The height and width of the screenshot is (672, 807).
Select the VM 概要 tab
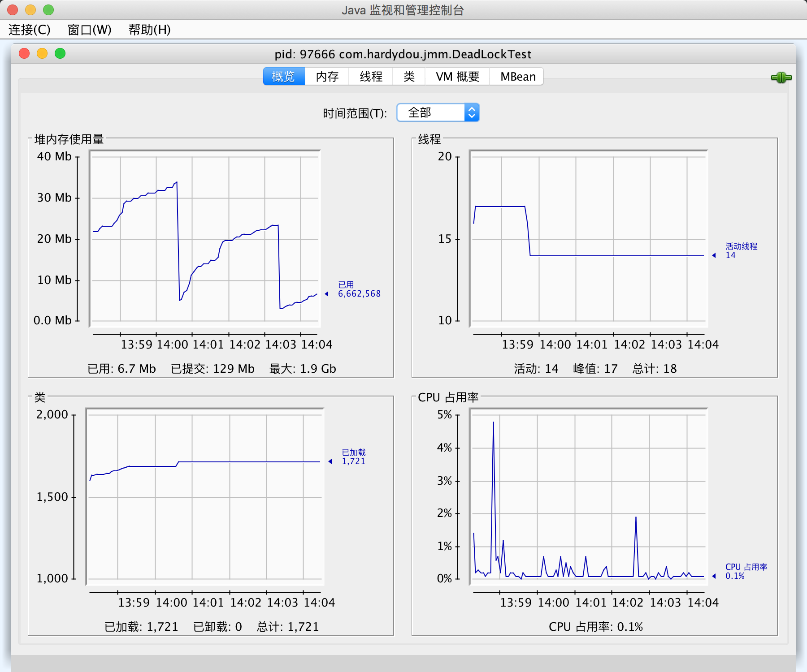pyautogui.click(x=457, y=76)
